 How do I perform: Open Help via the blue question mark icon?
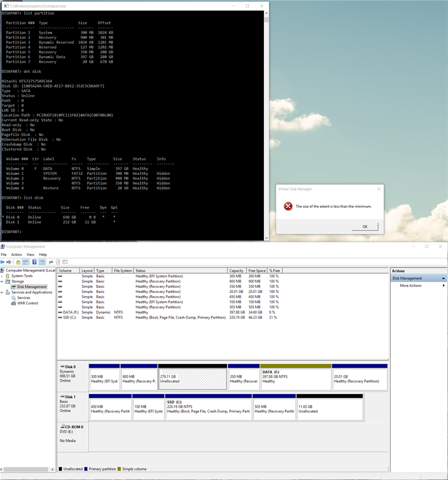[34, 262]
